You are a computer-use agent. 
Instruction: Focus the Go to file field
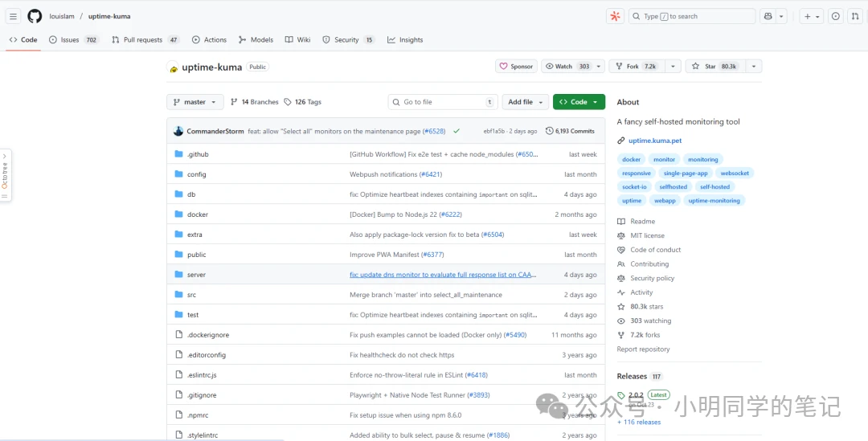(x=443, y=102)
